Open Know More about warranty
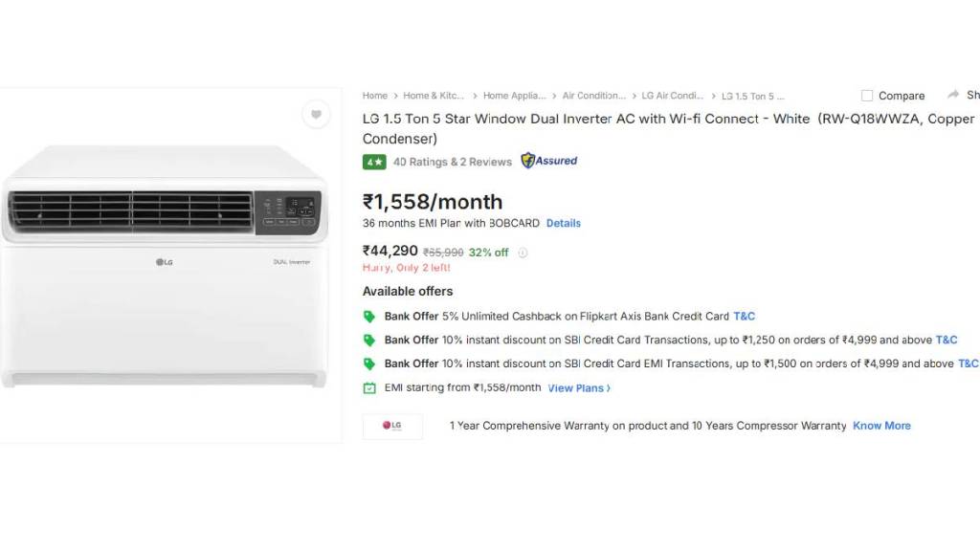The width and height of the screenshot is (980, 551). tap(881, 426)
